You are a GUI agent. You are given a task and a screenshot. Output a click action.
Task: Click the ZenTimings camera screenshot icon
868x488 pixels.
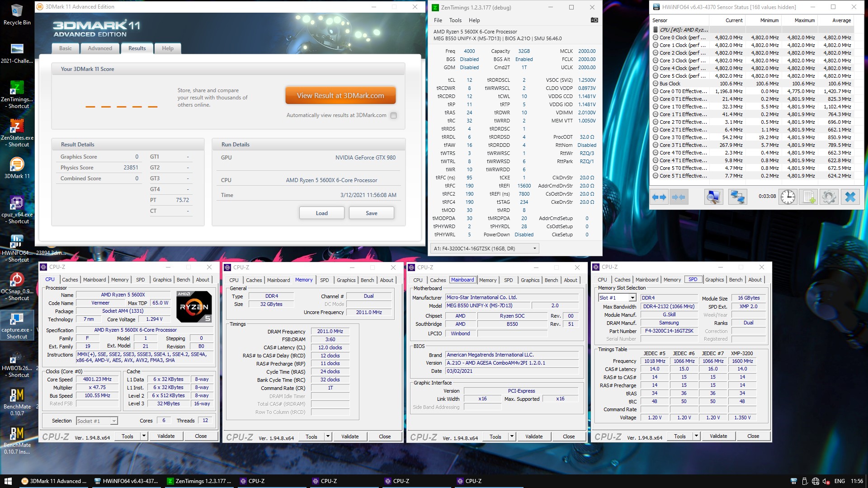click(594, 20)
